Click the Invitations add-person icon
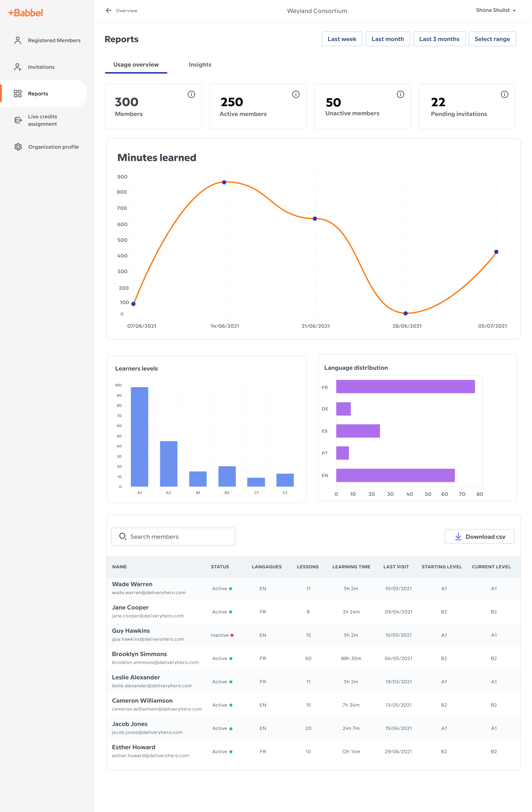Image resolution: width=532 pixels, height=812 pixels. point(18,67)
